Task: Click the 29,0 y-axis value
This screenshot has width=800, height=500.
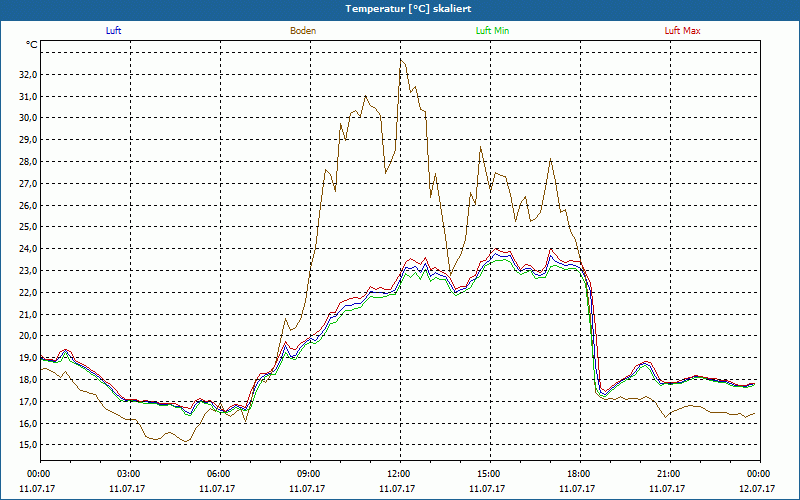Action: [28, 140]
